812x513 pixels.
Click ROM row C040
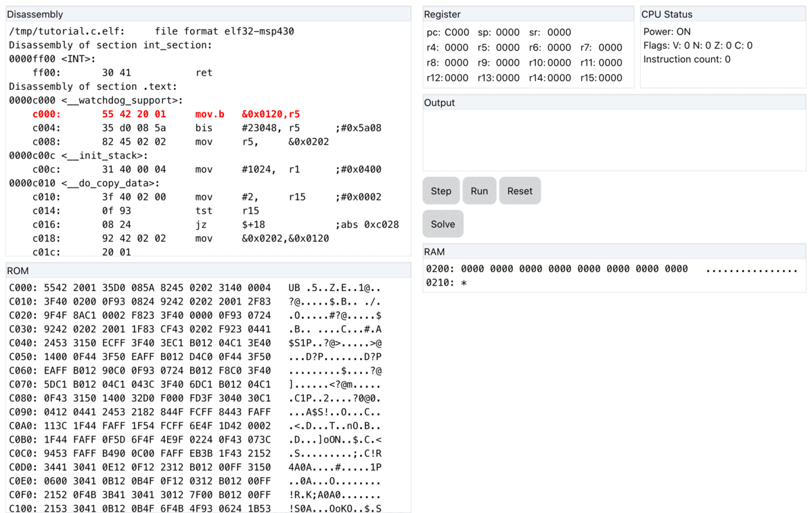(196, 342)
